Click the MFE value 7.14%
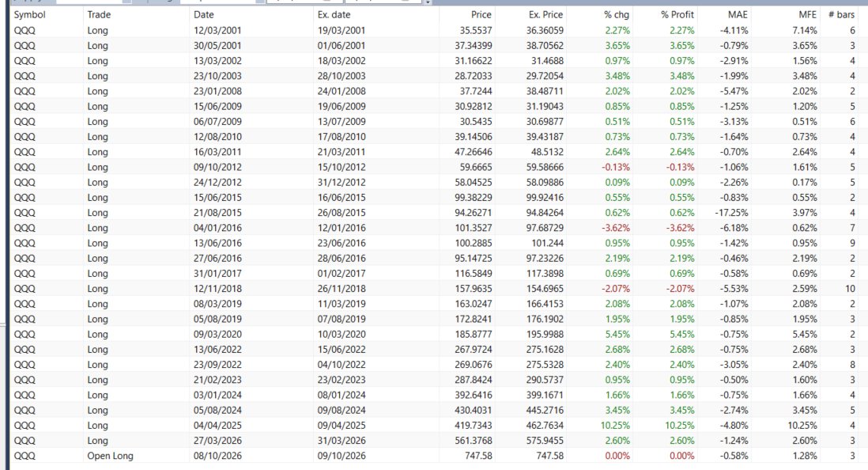Screen dimensions: 868x470 coord(805,31)
